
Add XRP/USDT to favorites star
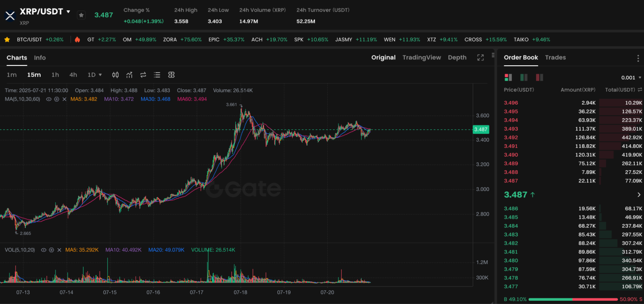[x=81, y=15]
